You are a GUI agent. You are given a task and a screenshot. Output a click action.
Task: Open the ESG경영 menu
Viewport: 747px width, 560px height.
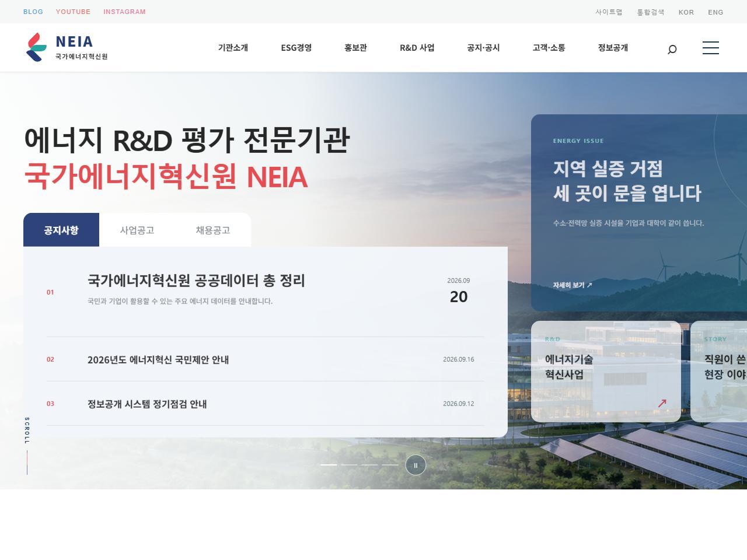point(296,48)
